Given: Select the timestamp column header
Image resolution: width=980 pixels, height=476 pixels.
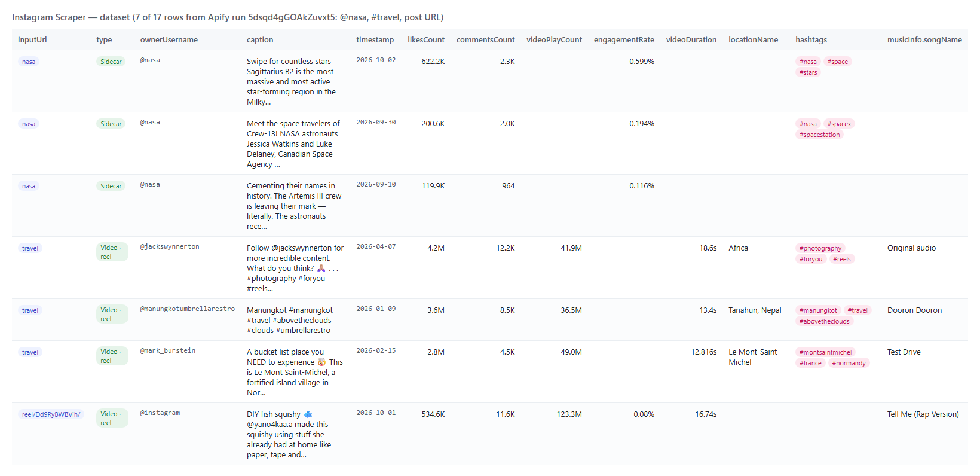Looking at the screenshot, I should coord(375,40).
